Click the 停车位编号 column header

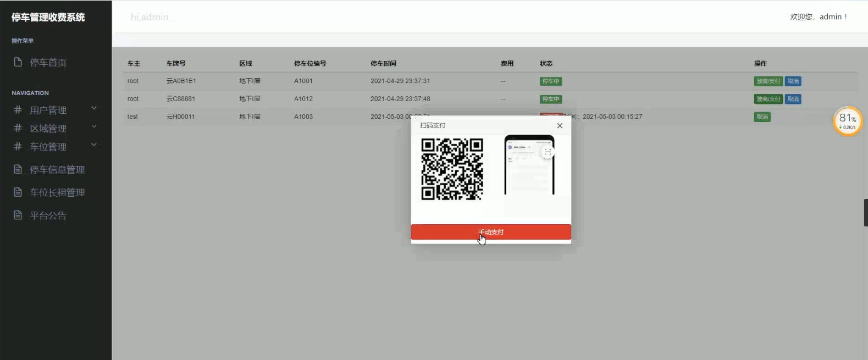click(310, 63)
